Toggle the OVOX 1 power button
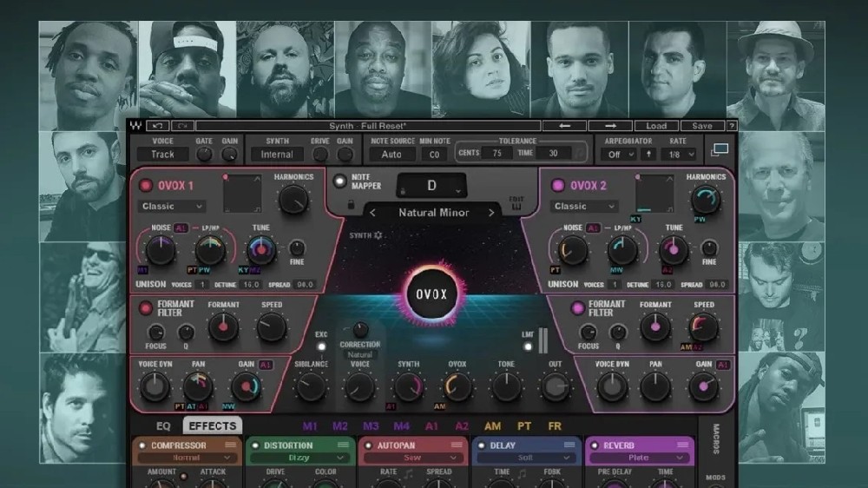Screen dimensions: 868x488 146,186
